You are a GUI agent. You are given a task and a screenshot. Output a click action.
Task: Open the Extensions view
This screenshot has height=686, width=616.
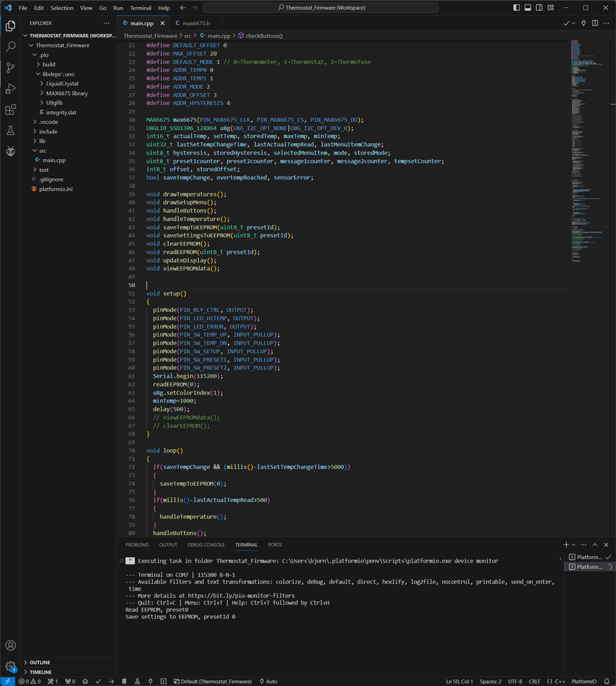coord(10,110)
